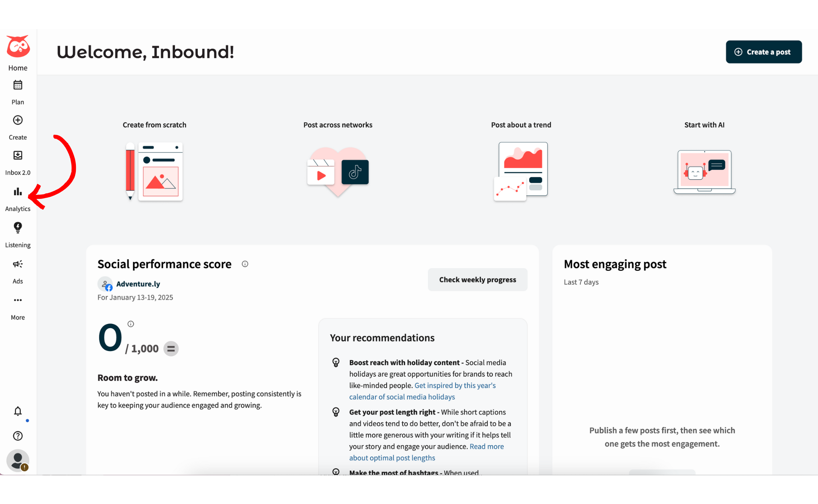Open the Analytics bar chart icon
This screenshot has height=504, width=818.
pos(18,192)
